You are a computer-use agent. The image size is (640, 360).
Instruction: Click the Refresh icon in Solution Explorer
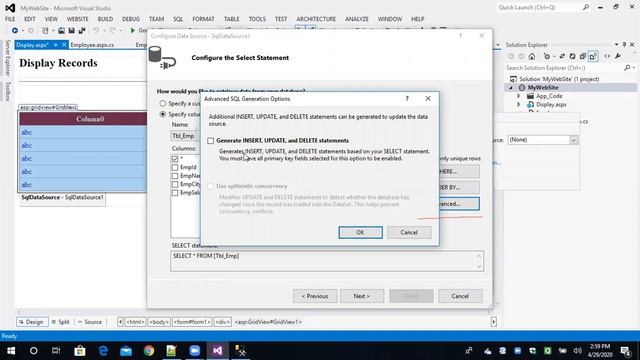573,56
